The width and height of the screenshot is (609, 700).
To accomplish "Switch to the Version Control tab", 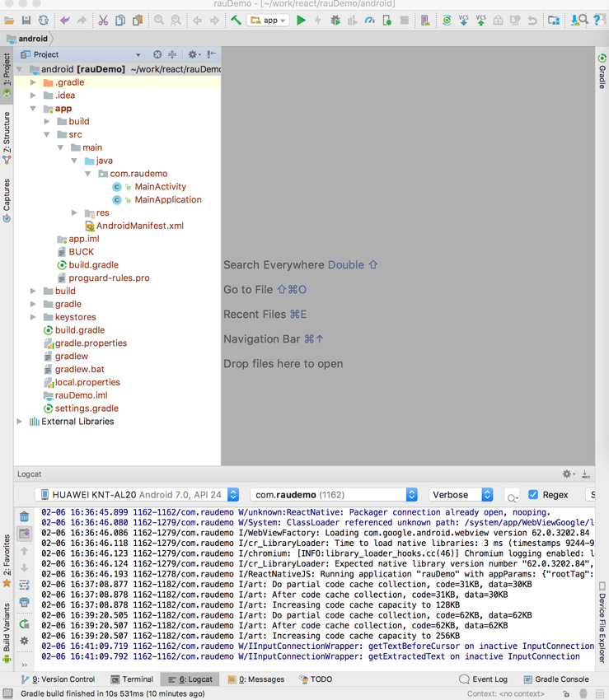I will [x=58, y=679].
